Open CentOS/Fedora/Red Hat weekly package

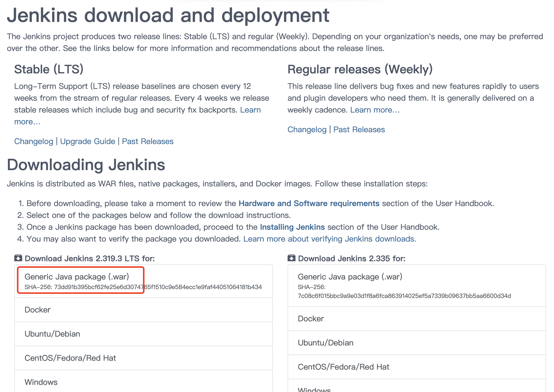343,367
